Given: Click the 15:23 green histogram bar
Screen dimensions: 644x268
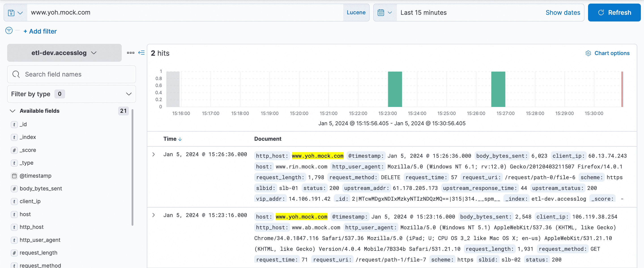Looking at the screenshot, I should 395,89.
